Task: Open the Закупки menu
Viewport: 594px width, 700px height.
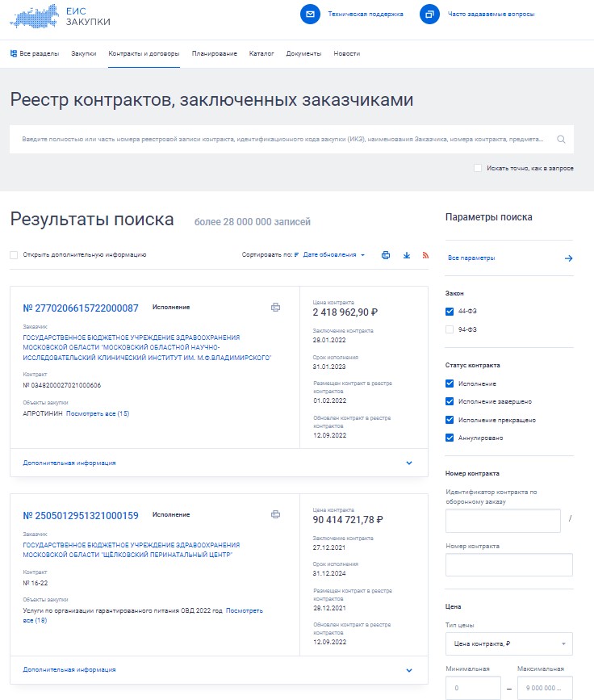Action: point(83,53)
